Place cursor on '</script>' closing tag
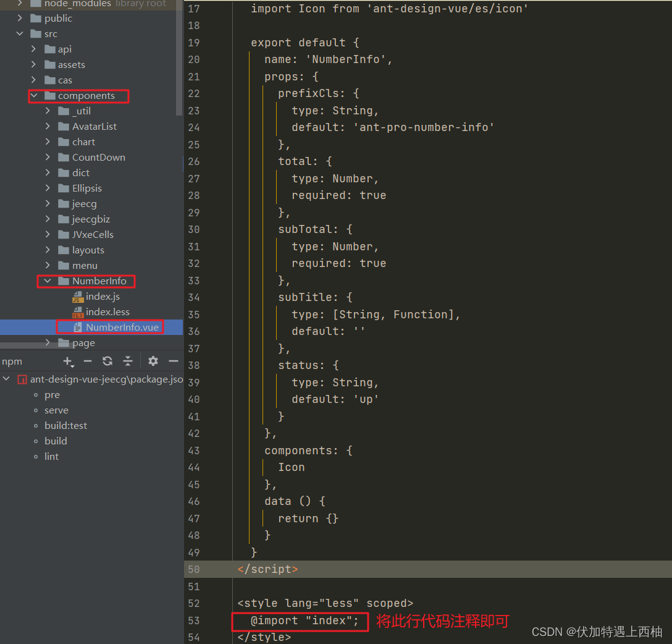Screen dimensions: 672x644 267,569
